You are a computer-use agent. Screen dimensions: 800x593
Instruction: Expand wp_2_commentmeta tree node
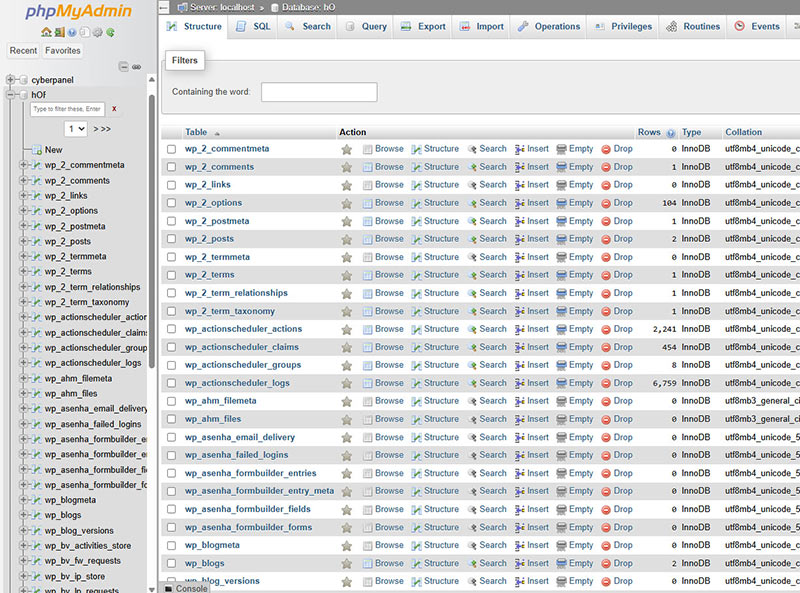pos(23,165)
